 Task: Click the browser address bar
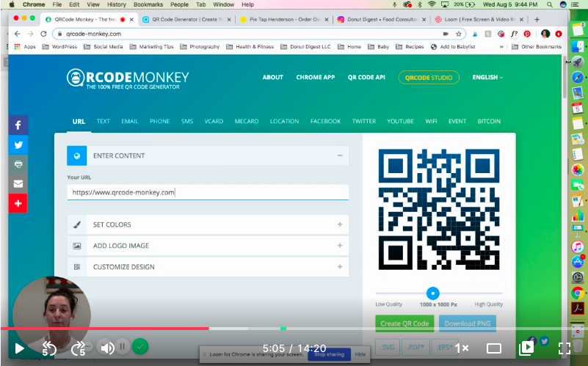click(x=259, y=34)
